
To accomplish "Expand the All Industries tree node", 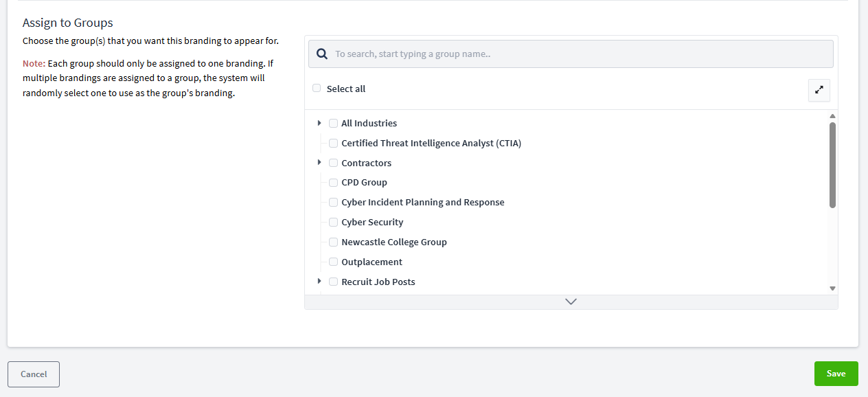I will [319, 123].
